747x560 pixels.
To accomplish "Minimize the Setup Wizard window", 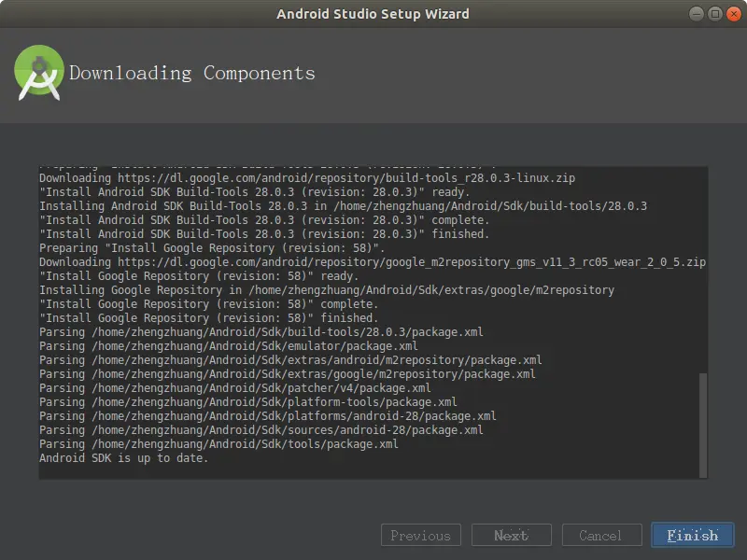I will [x=696, y=14].
